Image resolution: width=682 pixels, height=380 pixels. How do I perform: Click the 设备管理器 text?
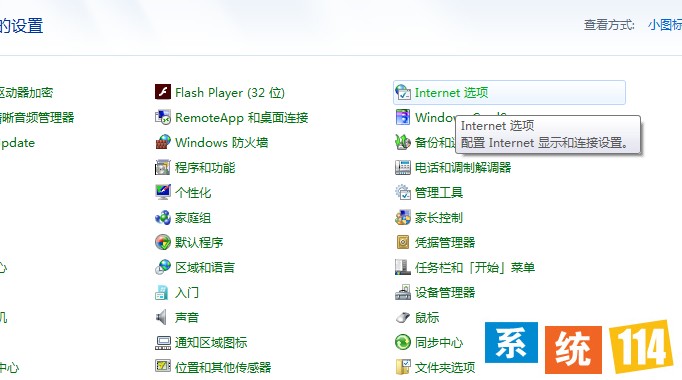445,293
